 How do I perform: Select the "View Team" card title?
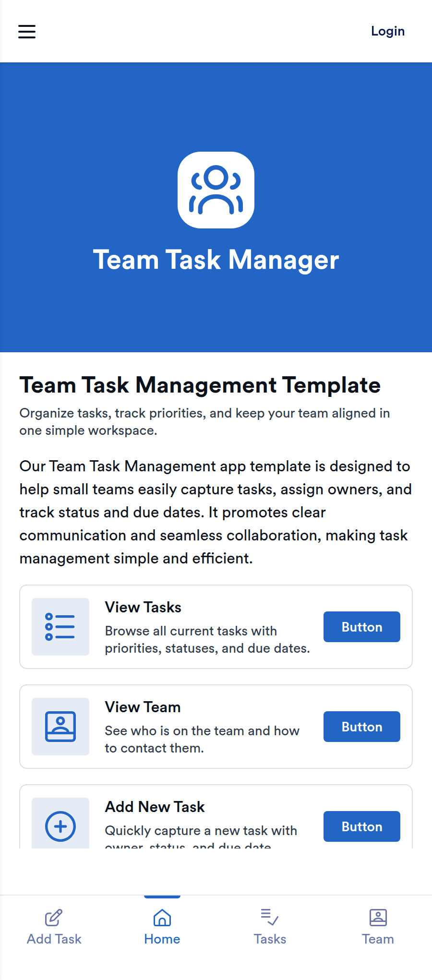tap(143, 707)
